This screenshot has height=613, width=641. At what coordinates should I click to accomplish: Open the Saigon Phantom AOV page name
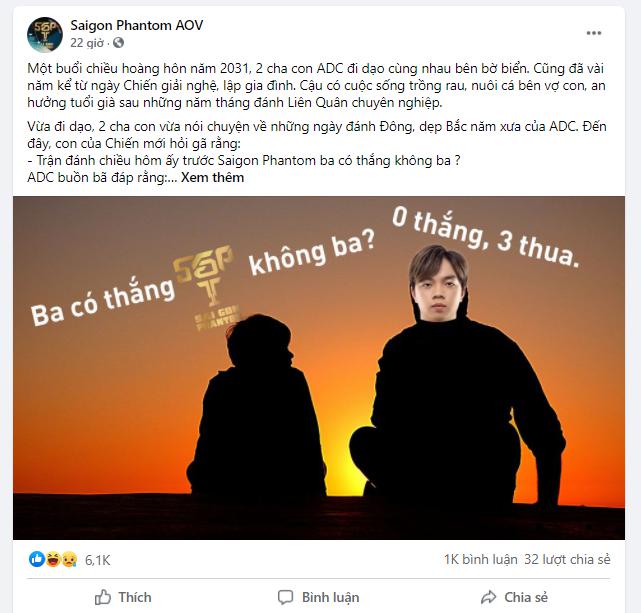tap(137, 25)
